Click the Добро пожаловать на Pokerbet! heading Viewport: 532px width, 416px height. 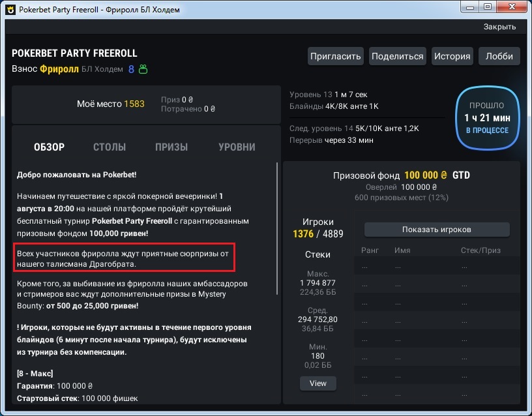pyautogui.click(x=77, y=175)
